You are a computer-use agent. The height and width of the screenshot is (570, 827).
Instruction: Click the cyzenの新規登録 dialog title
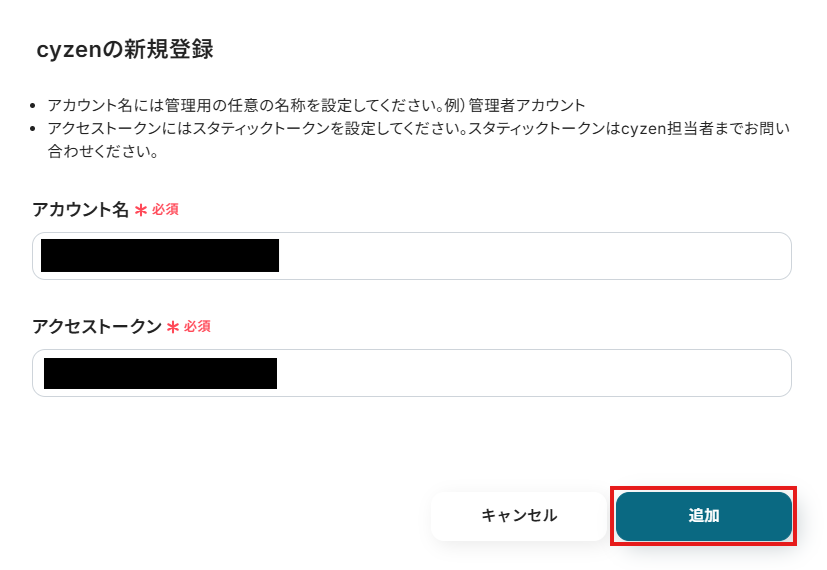pos(124,49)
